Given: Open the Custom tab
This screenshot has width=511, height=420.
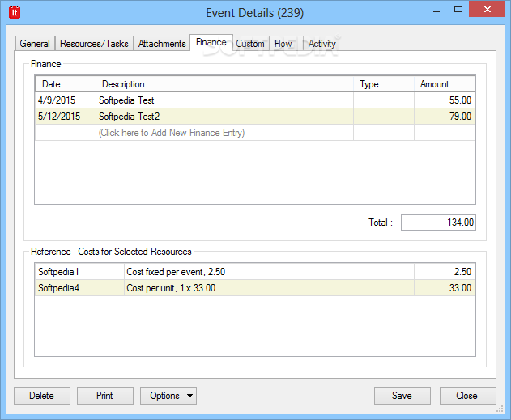Looking at the screenshot, I should 250,44.
